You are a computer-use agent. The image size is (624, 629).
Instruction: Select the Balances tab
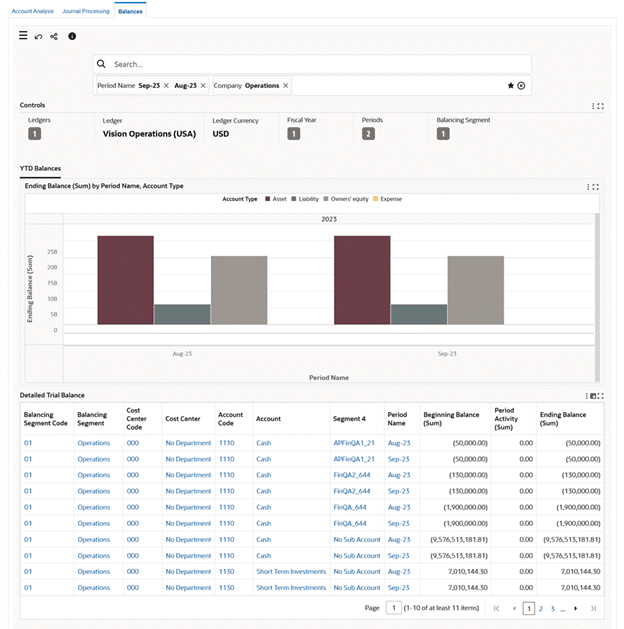click(x=130, y=11)
